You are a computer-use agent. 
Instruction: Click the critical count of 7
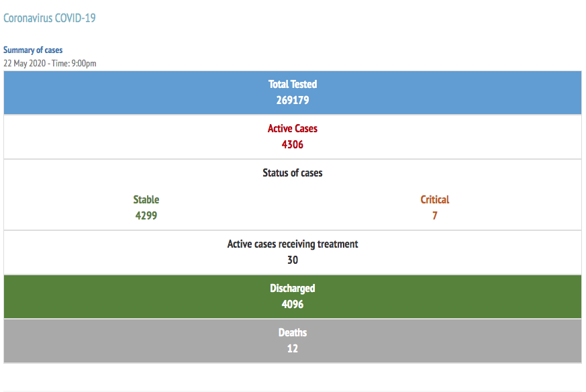(435, 215)
